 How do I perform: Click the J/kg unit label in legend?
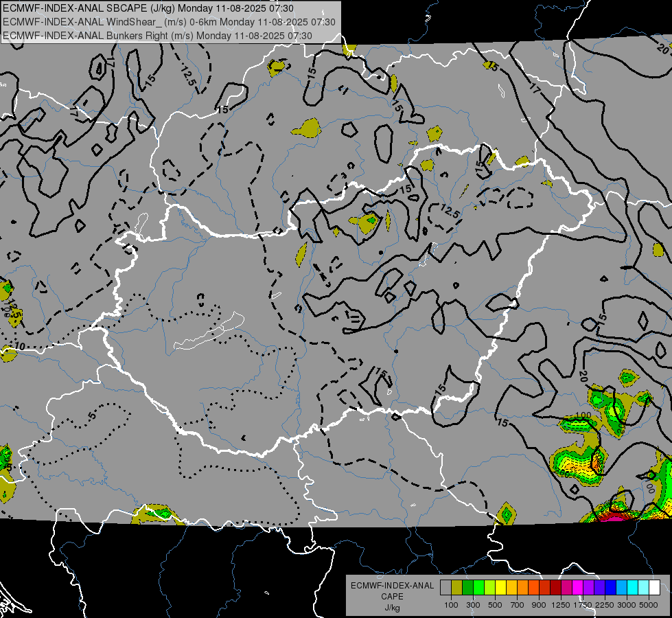pyautogui.click(x=392, y=608)
